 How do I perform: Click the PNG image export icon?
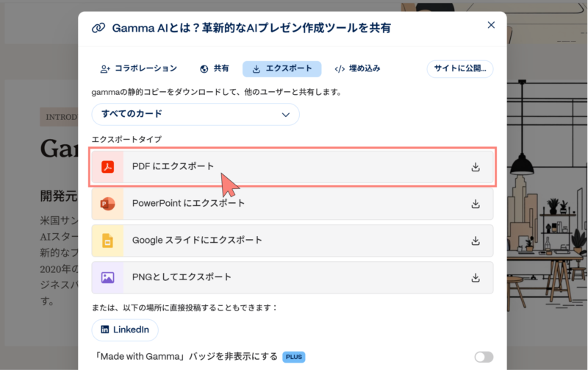107,277
